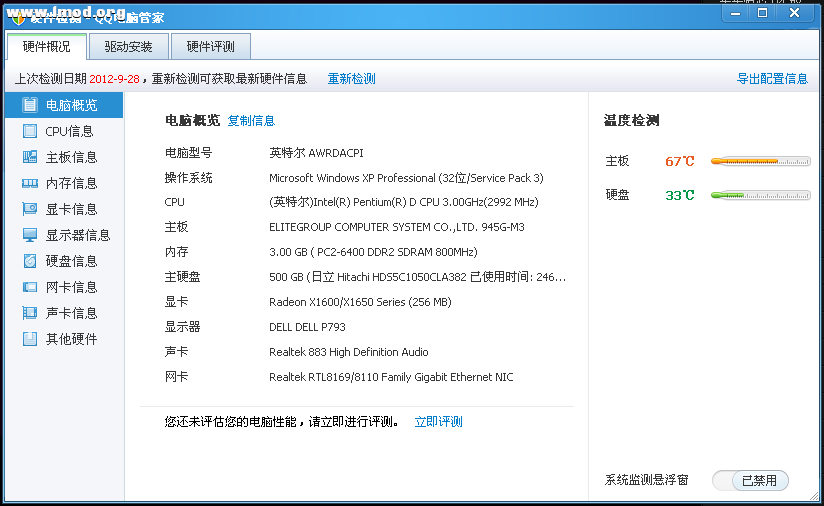Click the ELITEGROUP 945G-M3 motherboard text

point(397,227)
